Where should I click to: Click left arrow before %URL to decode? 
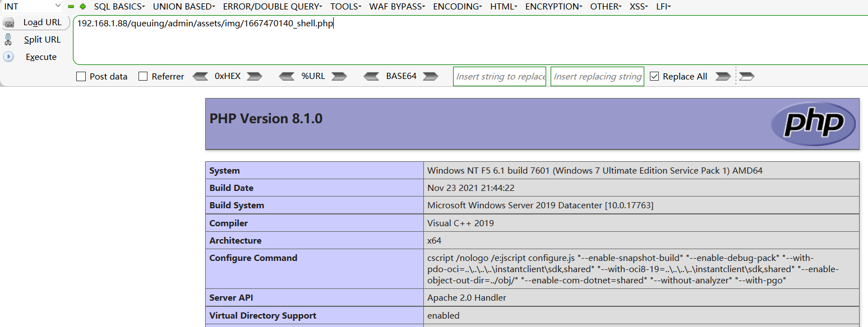click(x=287, y=76)
